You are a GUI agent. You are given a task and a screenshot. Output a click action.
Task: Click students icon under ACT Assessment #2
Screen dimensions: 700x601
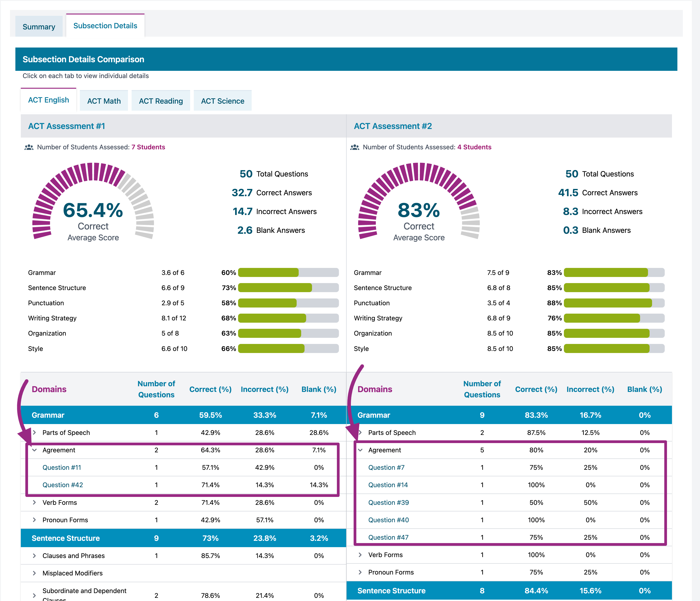tap(354, 147)
